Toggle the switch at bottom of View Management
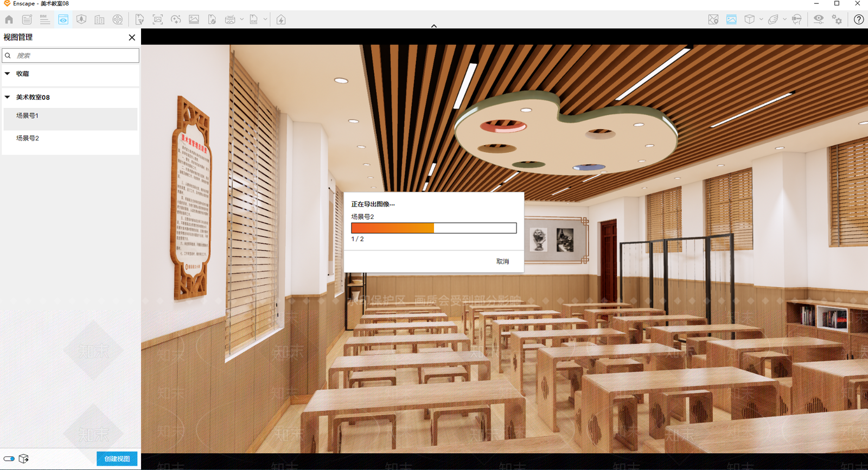 [x=9, y=459]
